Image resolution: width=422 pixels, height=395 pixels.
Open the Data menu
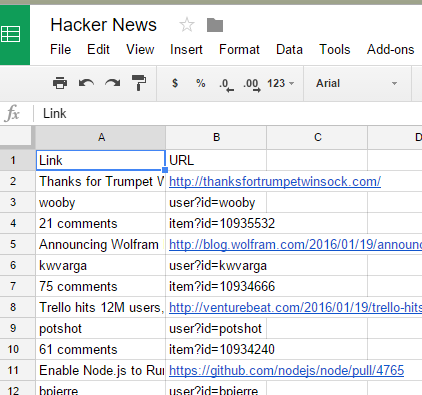(x=289, y=50)
